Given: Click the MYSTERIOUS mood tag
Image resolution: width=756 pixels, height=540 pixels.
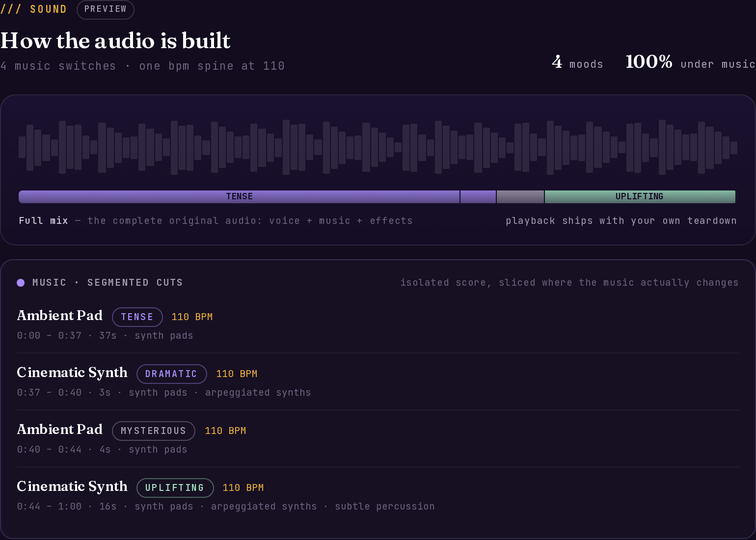Looking at the screenshot, I should point(154,431).
